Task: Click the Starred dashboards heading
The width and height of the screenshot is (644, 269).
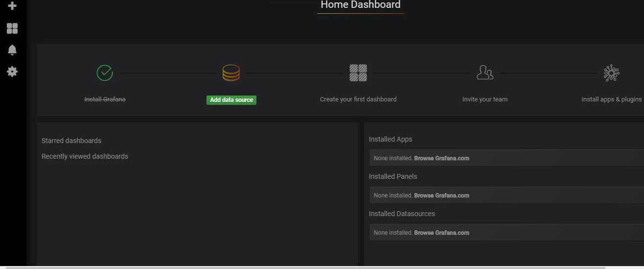Action: coord(71,141)
